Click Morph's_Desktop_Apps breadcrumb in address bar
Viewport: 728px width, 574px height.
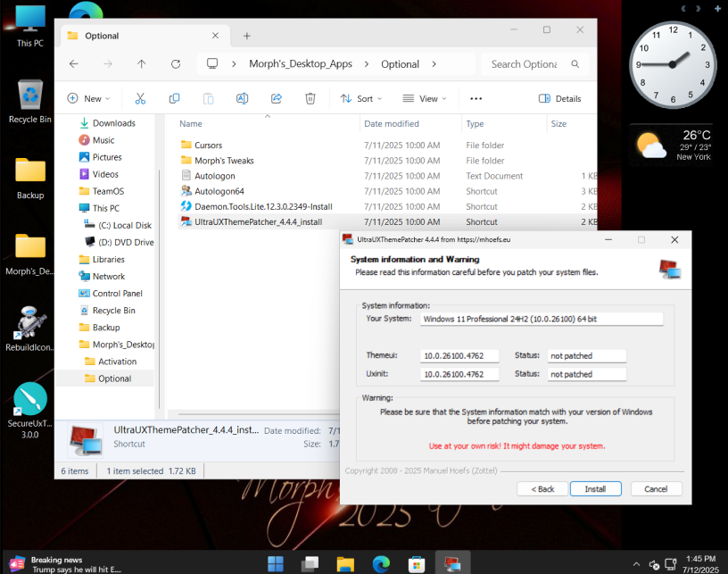pyautogui.click(x=301, y=63)
